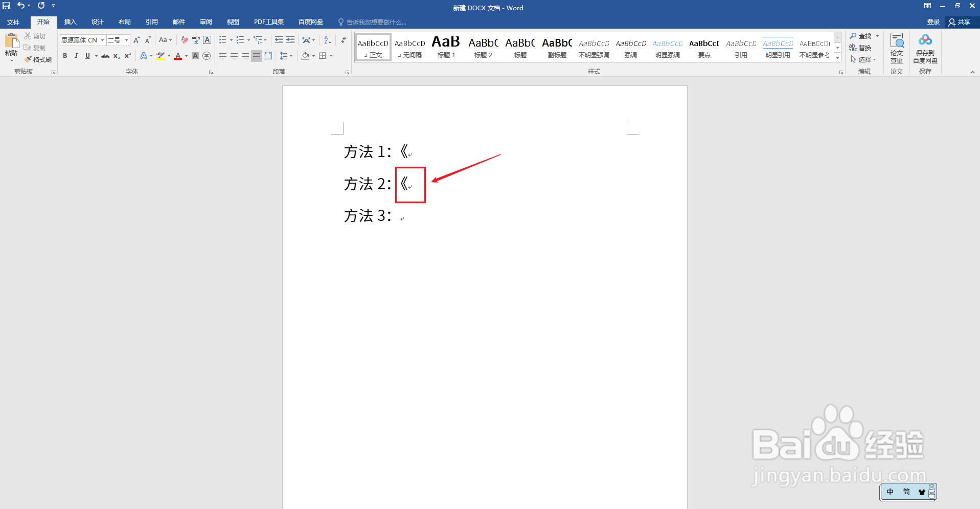The image size is (980, 509).
Task: Switch to Layout (布局) tab
Action: (124, 22)
